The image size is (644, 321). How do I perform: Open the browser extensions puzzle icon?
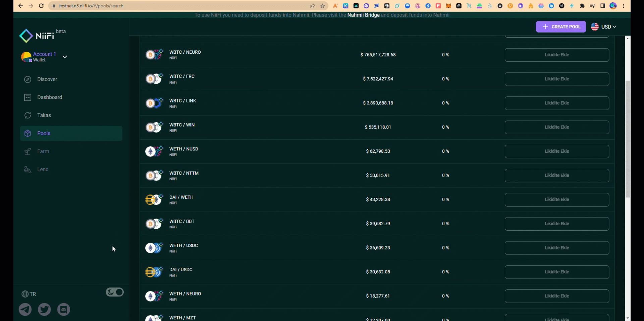(582, 6)
